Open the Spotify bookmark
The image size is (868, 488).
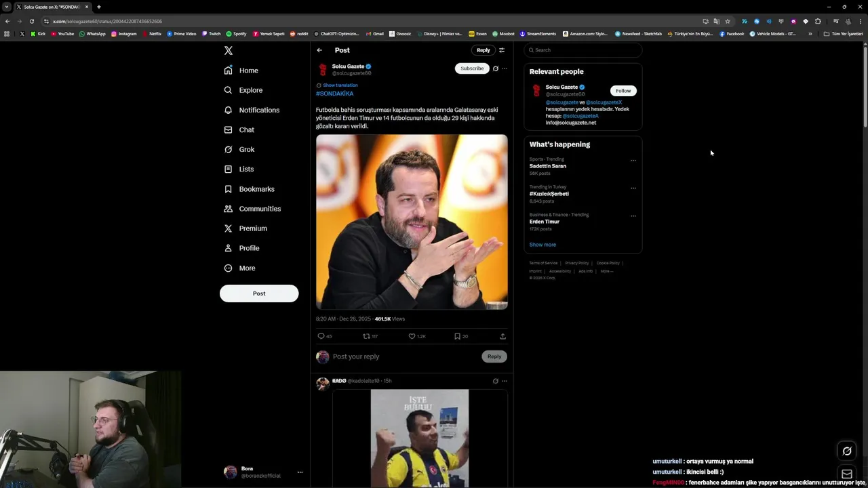click(236, 34)
